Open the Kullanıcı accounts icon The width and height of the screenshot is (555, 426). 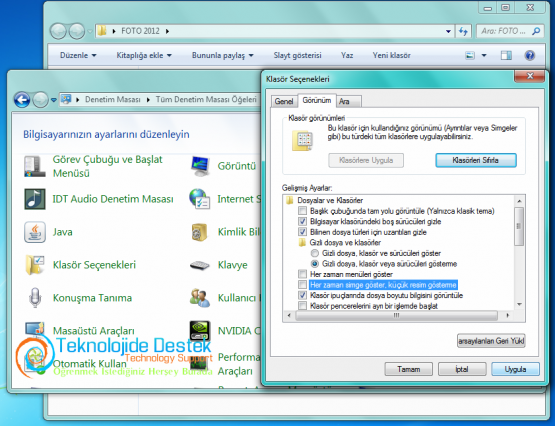200,298
